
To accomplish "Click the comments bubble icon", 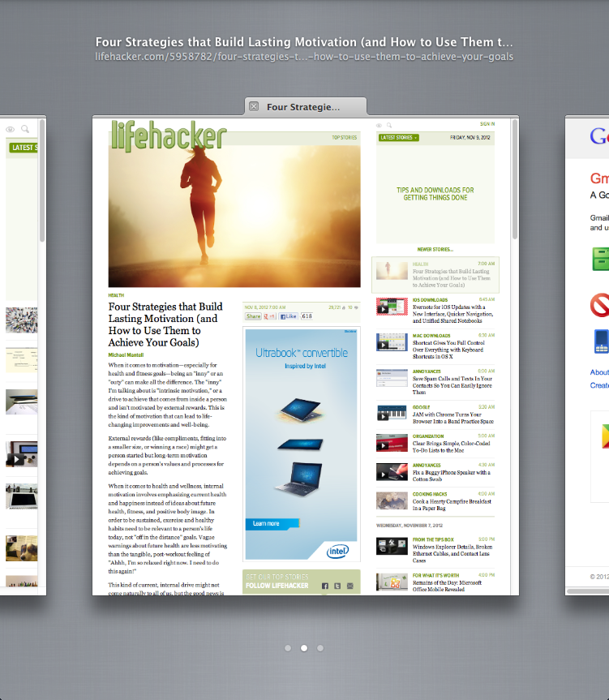I will (355, 307).
